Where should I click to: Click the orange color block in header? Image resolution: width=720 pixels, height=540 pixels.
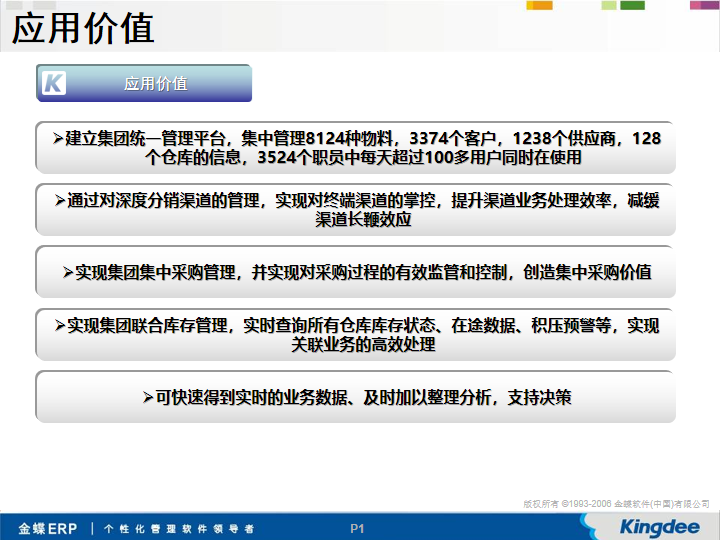pos(540,6)
